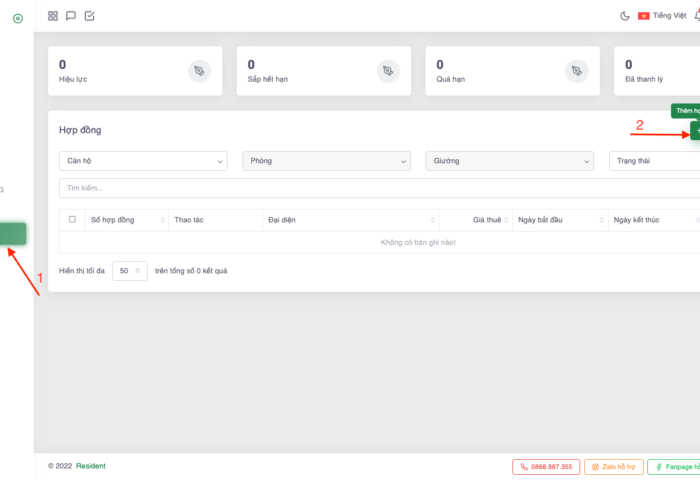Click the pen icon on Quá hạn card

[x=576, y=71]
